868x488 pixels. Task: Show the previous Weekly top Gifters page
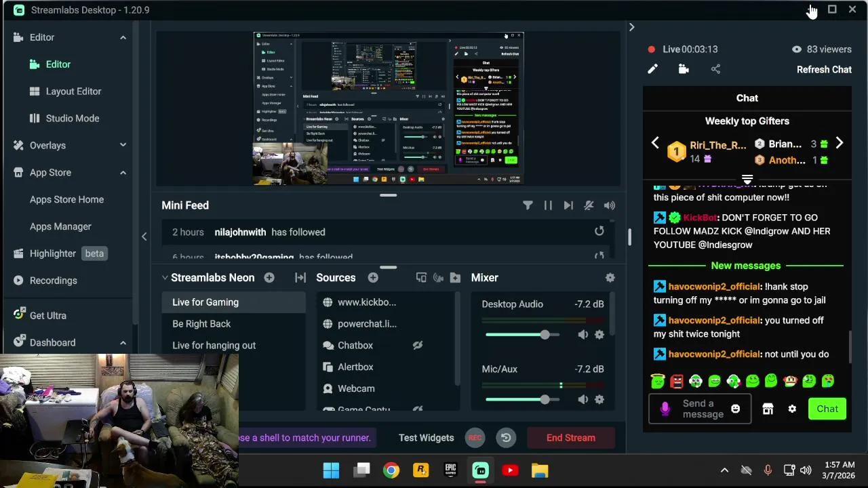pyautogui.click(x=655, y=143)
